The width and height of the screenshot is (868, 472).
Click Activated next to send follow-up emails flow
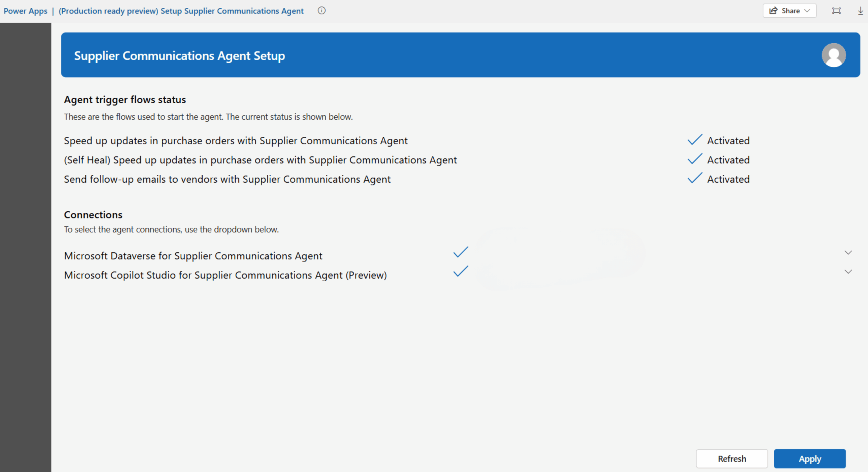pos(728,179)
